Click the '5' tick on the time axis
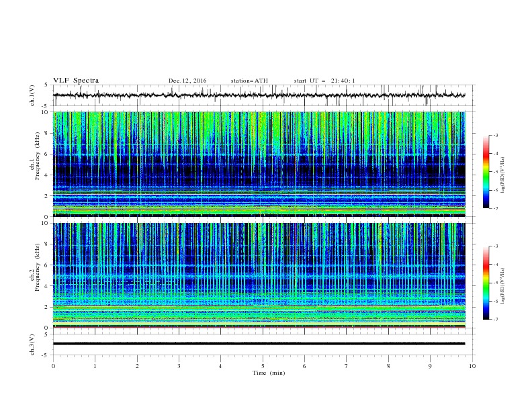This screenshot has height=411, width=532. coord(263,366)
